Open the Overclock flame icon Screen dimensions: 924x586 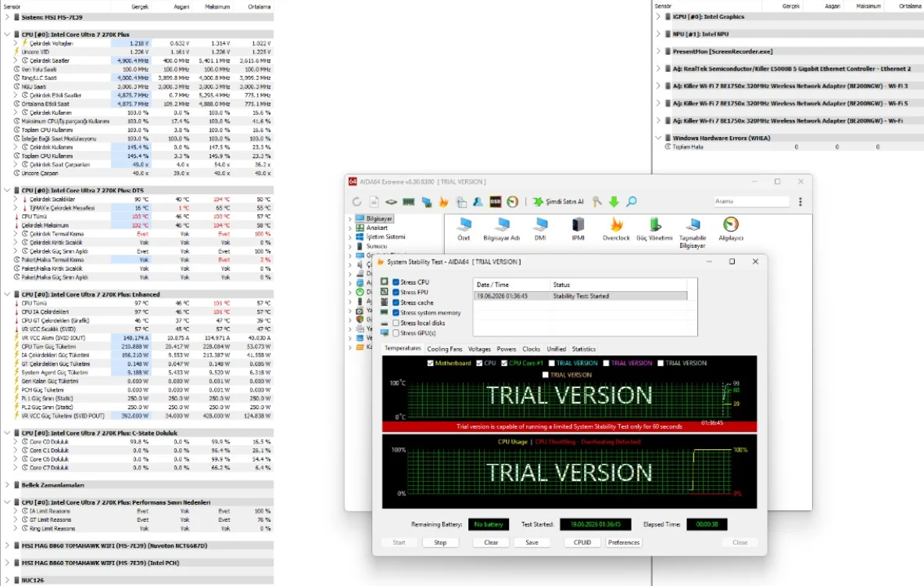(616, 228)
